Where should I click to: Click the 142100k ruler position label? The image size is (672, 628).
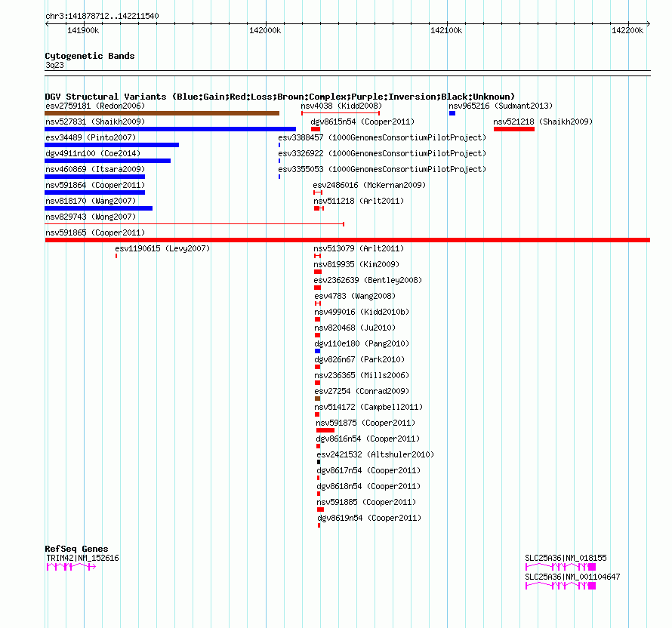click(446, 30)
